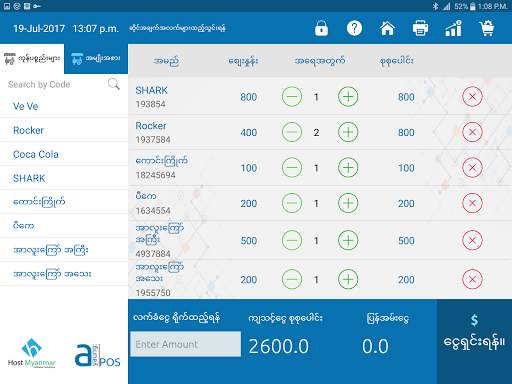Viewport: 512px width, 384px height.
Task: Open the shopping cart icon
Action: pos(487,28)
